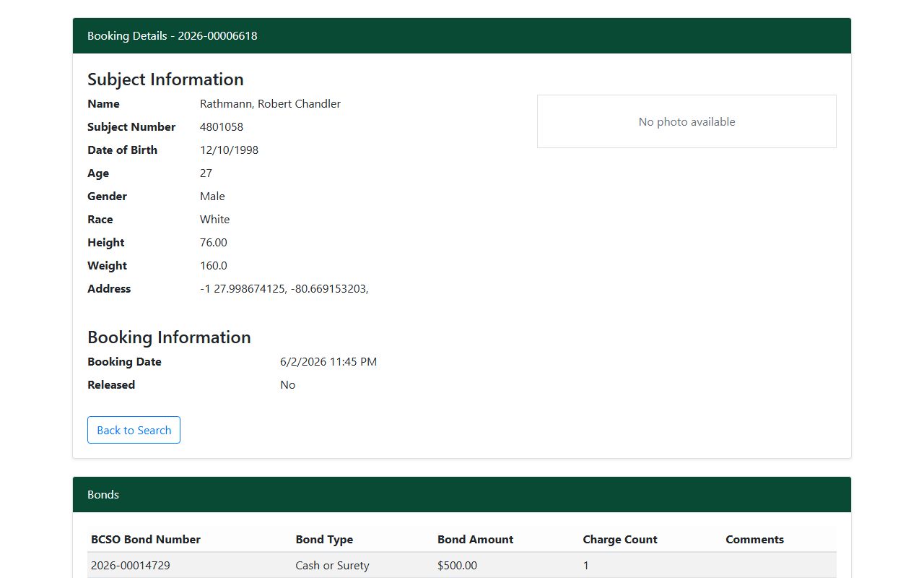The height and width of the screenshot is (578, 924).
Task: Select bond number 2026-00014729
Action: [131, 566]
